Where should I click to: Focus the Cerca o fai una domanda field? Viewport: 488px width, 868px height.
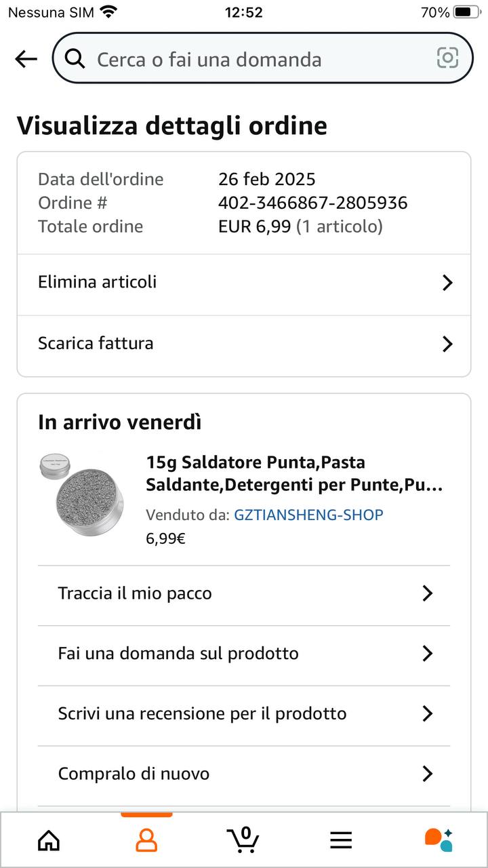click(263, 58)
